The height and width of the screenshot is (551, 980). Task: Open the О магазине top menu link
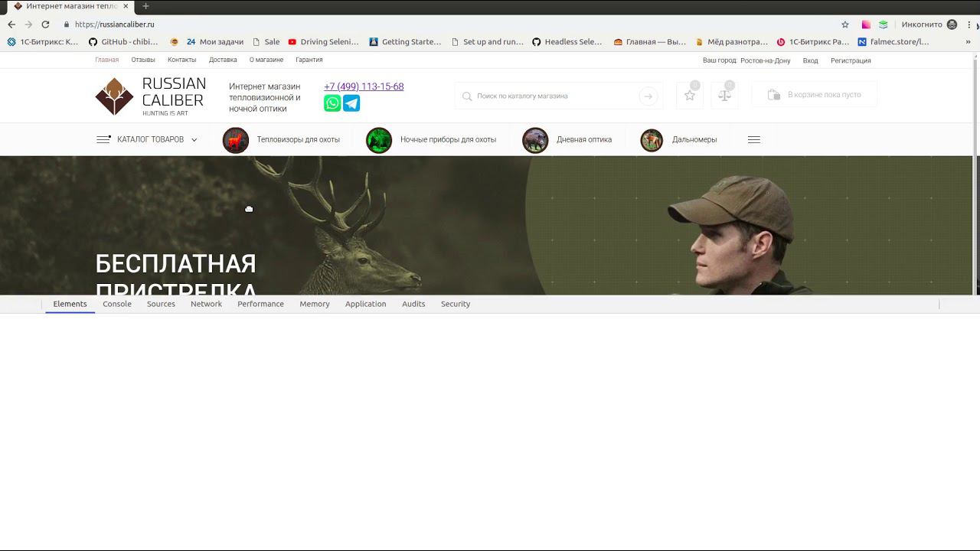[266, 60]
